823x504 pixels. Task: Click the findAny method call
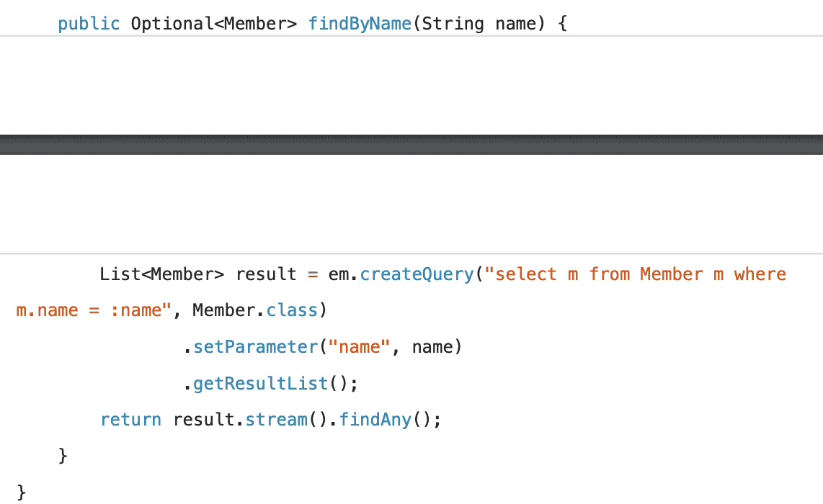(x=375, y=419)
